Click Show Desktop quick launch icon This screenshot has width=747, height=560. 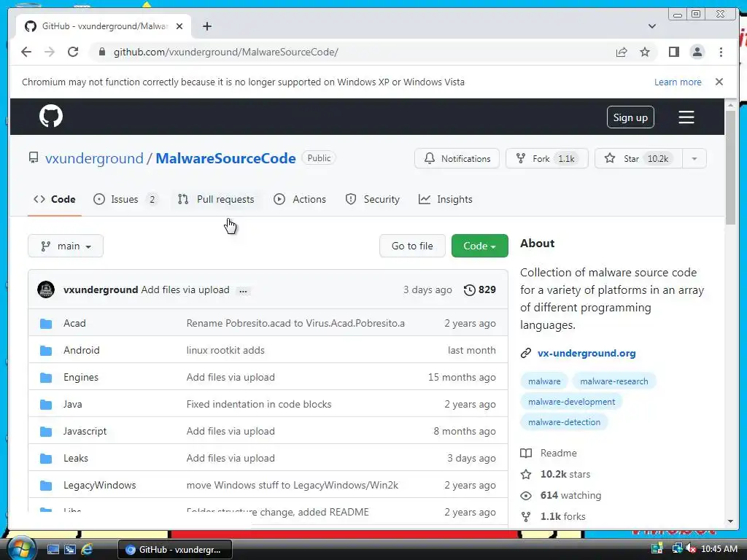pyautogui.click(x=53, y=550)
